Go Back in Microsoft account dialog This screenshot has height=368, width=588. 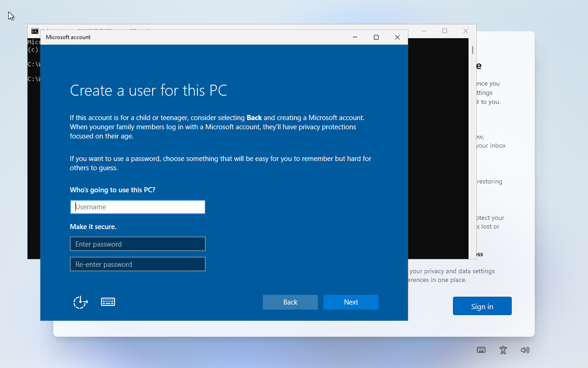click(x=290, y=302)
